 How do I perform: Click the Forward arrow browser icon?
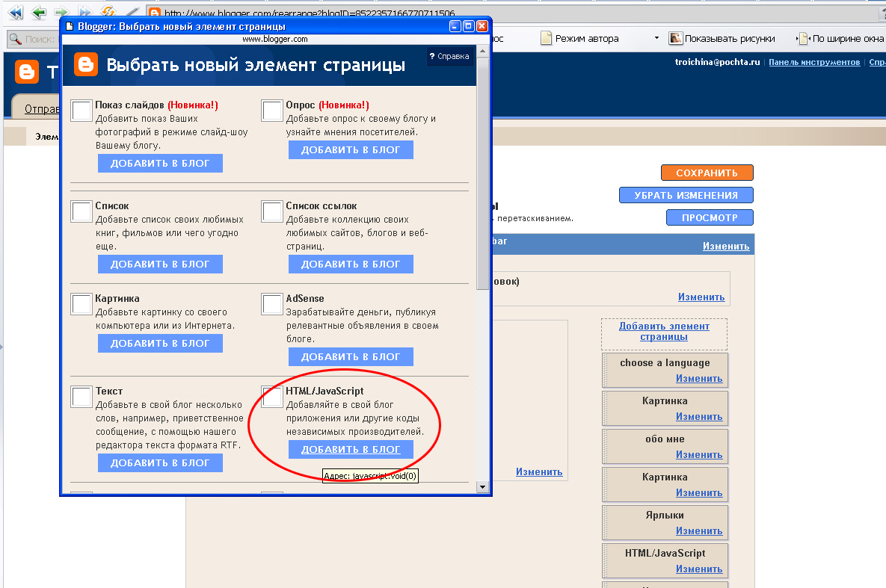(x=61, y=12)
